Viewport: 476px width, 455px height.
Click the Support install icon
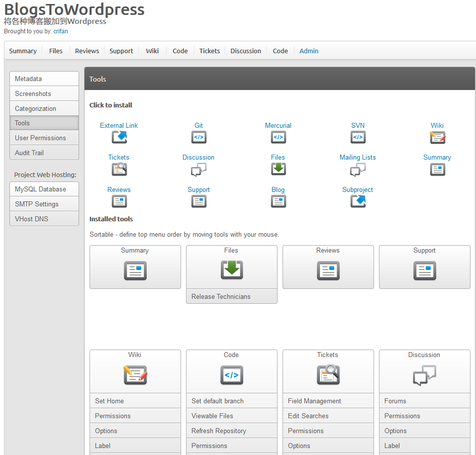[x=199, y=201]
